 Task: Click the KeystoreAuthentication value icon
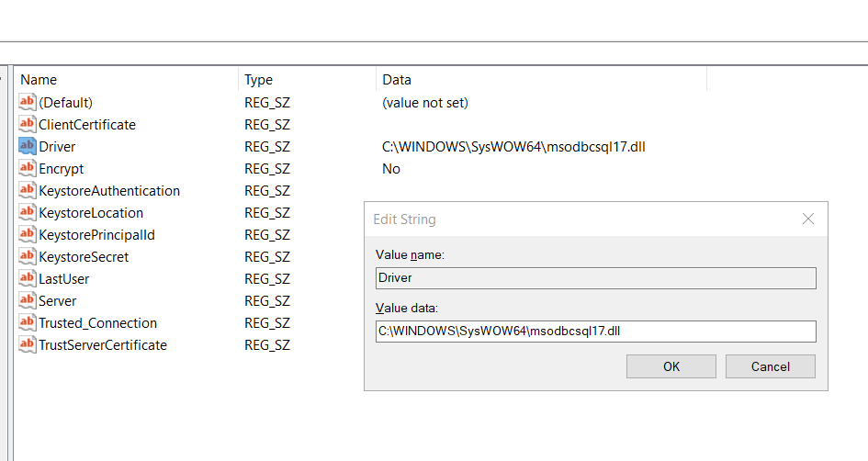point(27,190)
